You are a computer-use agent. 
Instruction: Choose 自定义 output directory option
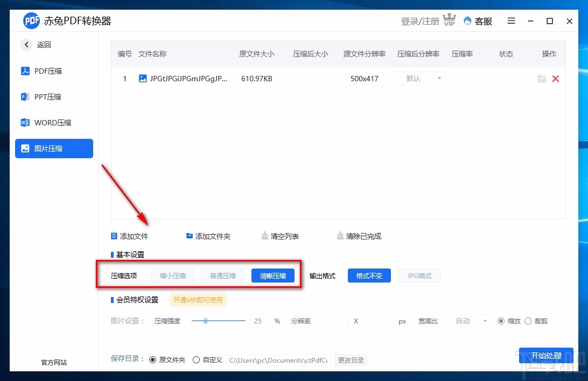pos(197,359)
